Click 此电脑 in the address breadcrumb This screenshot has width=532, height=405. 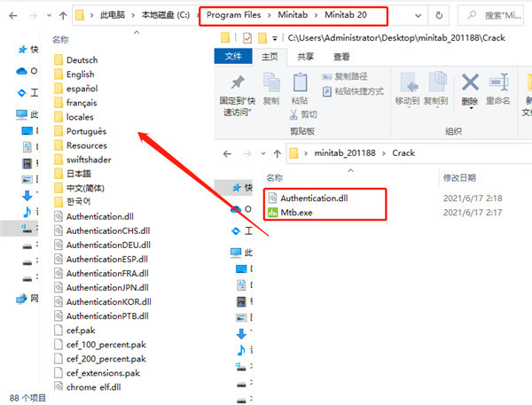[x=113, y=15]
